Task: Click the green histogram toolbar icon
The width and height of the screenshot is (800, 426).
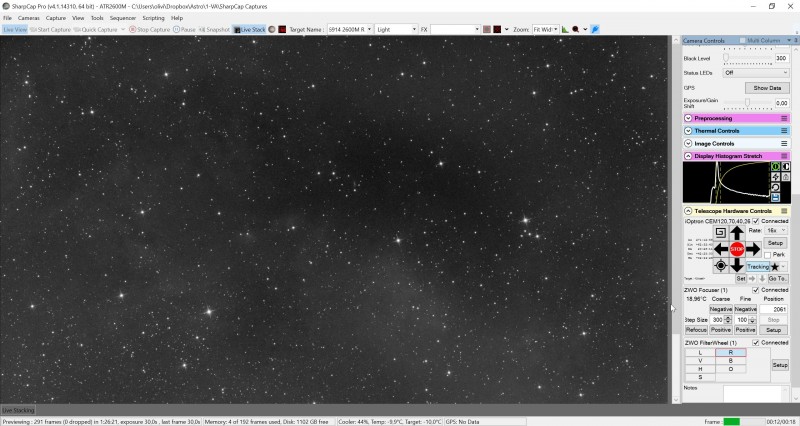Action: pos(565,30)
